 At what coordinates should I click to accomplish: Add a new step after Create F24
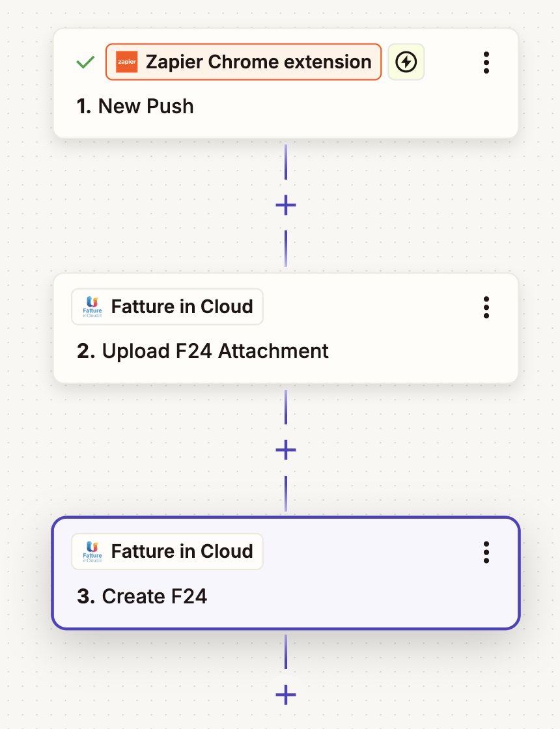coord(285,695)
